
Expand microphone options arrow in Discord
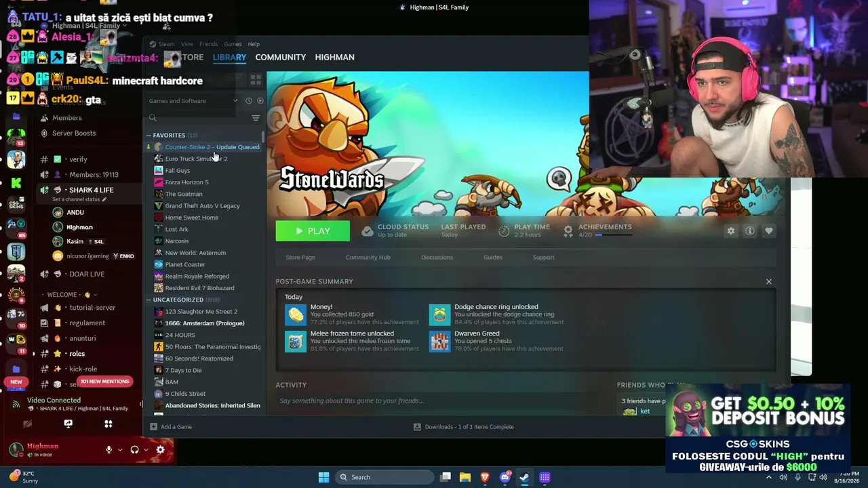(x=120, y=449)
